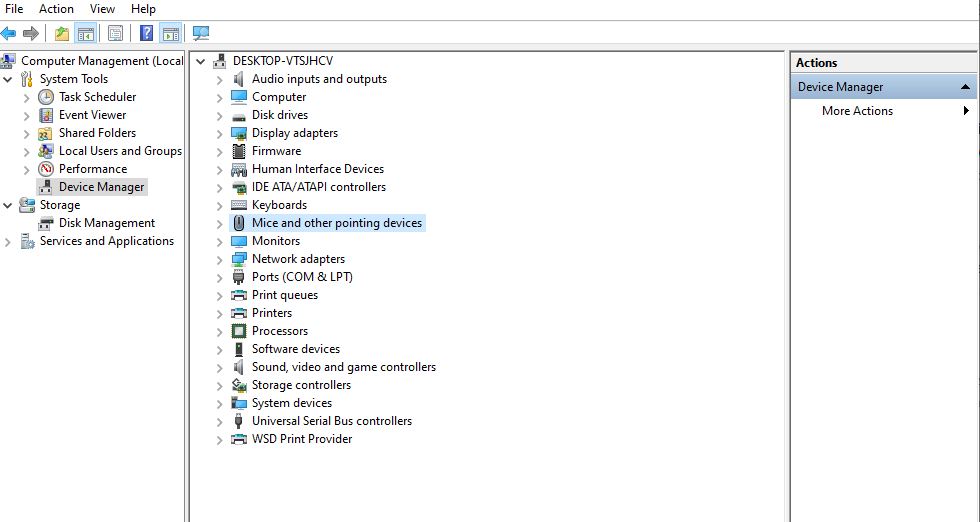Expand the Printers device category
Screen dimensions: 980x522
(x=219, y=314)
